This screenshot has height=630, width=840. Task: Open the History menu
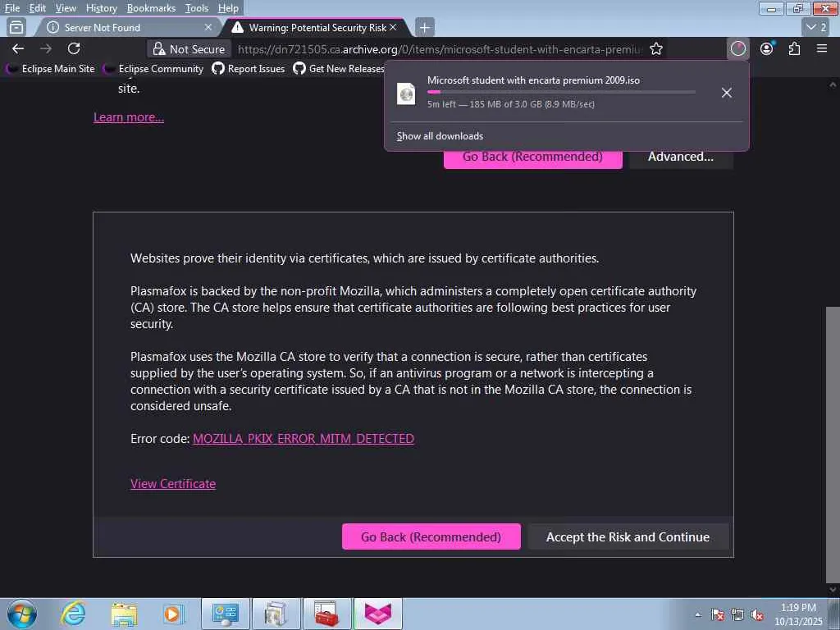(101, 8)
